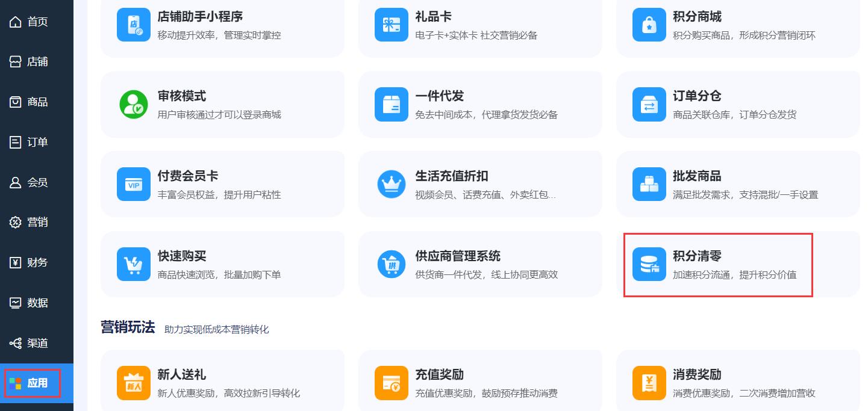Image resolution: width=868 pixels, height=411 pixels.
Task: Click the orange 新人送礼 gift icon
Action: coord(134,383)
